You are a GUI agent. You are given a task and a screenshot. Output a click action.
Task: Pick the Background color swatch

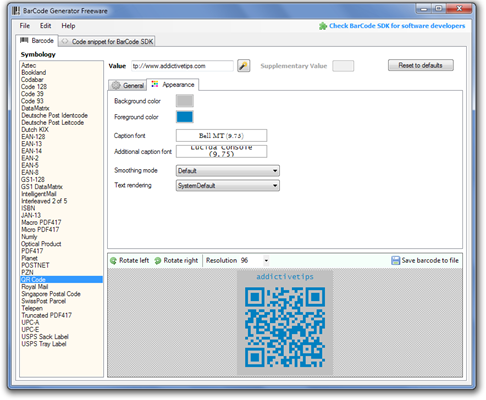pos(185,101)
